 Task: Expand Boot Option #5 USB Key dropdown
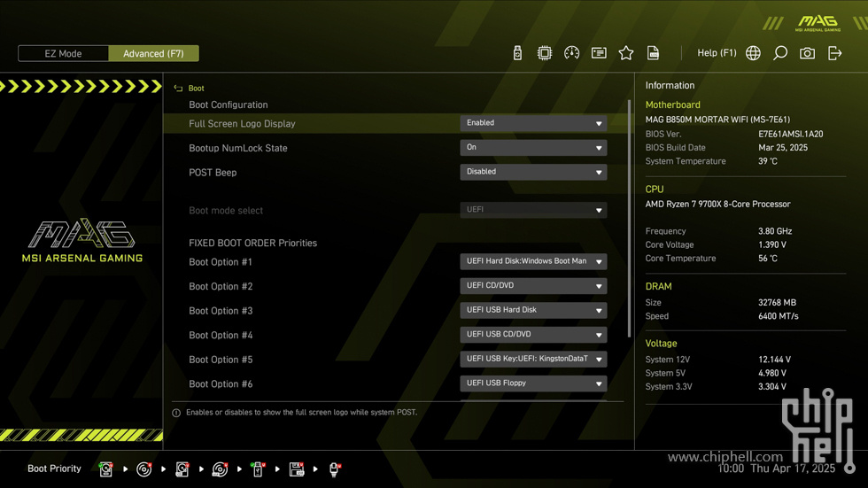point(533,359)
